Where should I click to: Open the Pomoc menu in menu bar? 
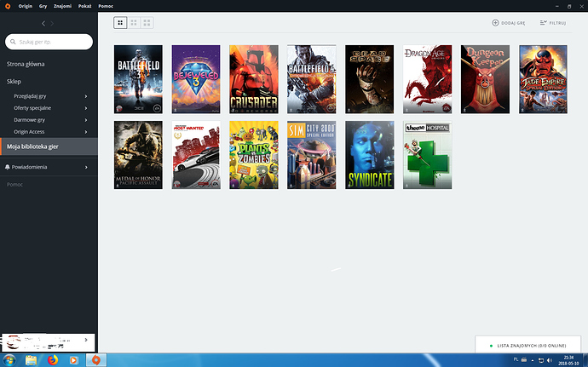point(106,6)
